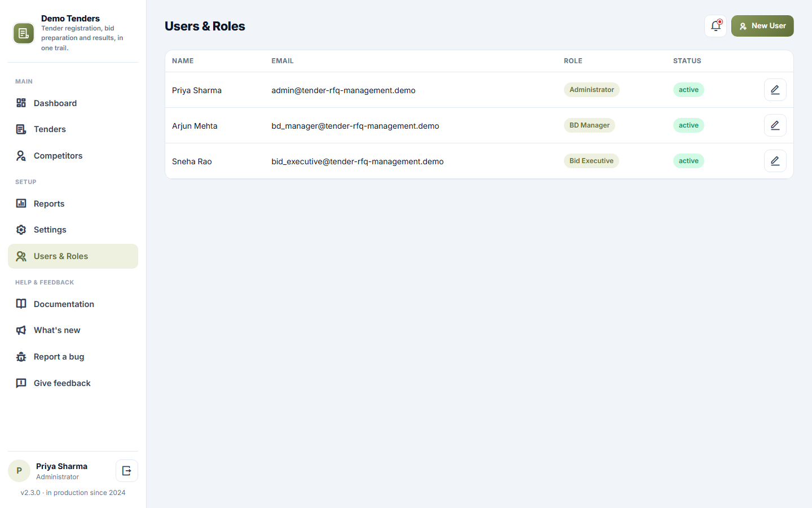This screenshot has width=812, height=508.
Task: Click the Demo Tenders logo icon
Action: pyautogui.click(x=24, y=33)
